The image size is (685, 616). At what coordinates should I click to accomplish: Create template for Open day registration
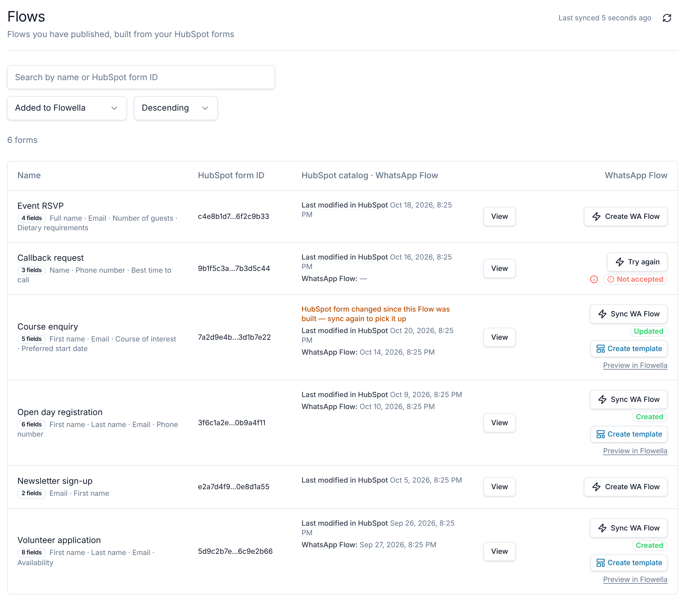pyautogui.click(x=629, y=434)
